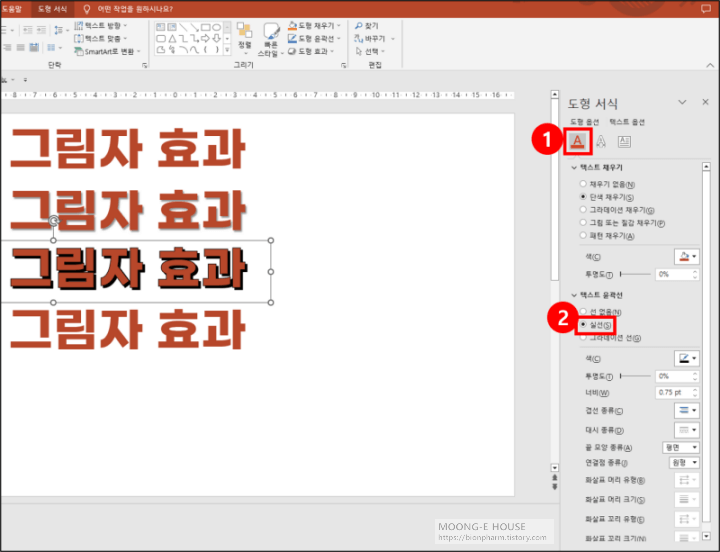The image size is (720, 552).
Task: Click 찾기 find magnifier button
Action: coord(366,26)
